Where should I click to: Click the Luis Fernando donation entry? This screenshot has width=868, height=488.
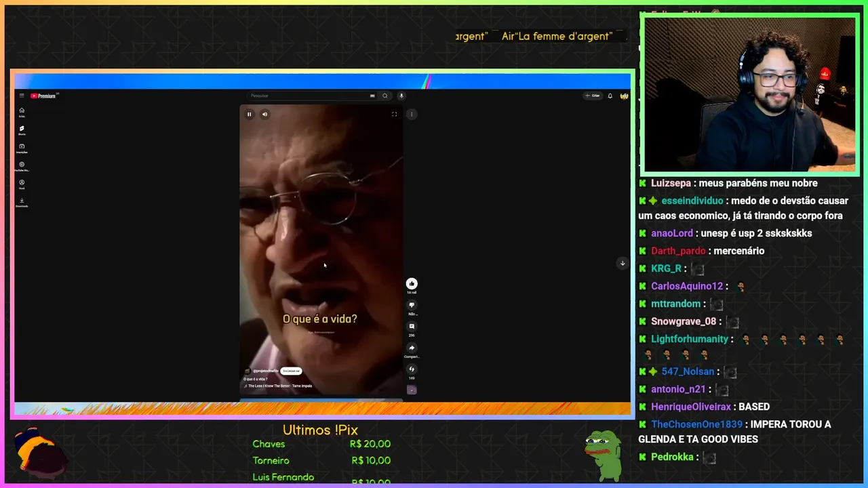coord(283,477)
